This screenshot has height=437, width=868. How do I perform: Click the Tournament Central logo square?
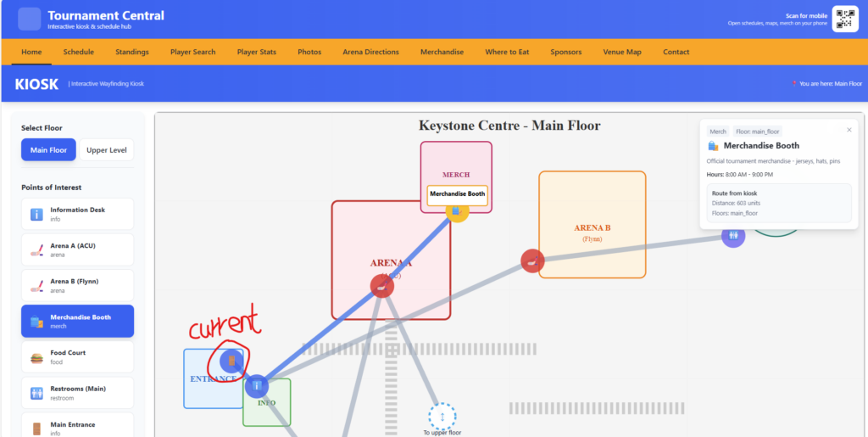tap(30, 19)
